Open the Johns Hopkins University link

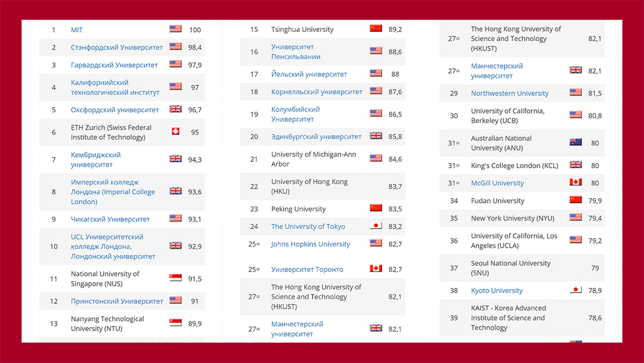pyautogui.click(x=311, y=244)
